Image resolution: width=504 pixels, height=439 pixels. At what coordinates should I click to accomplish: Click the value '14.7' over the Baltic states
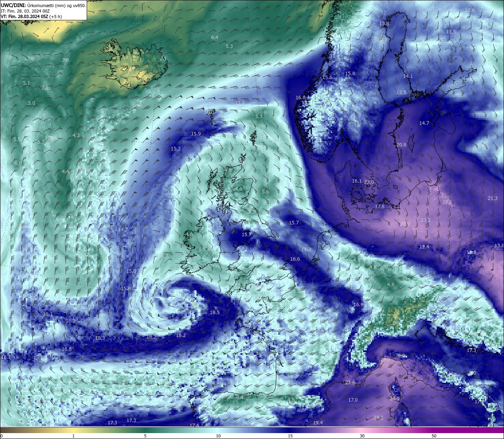(424, 123)
